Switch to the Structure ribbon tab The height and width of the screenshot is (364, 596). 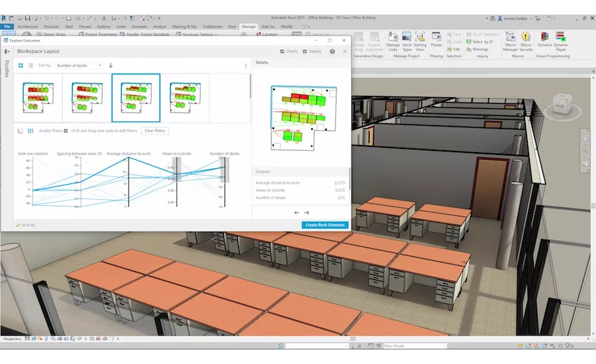pos(51,26)
